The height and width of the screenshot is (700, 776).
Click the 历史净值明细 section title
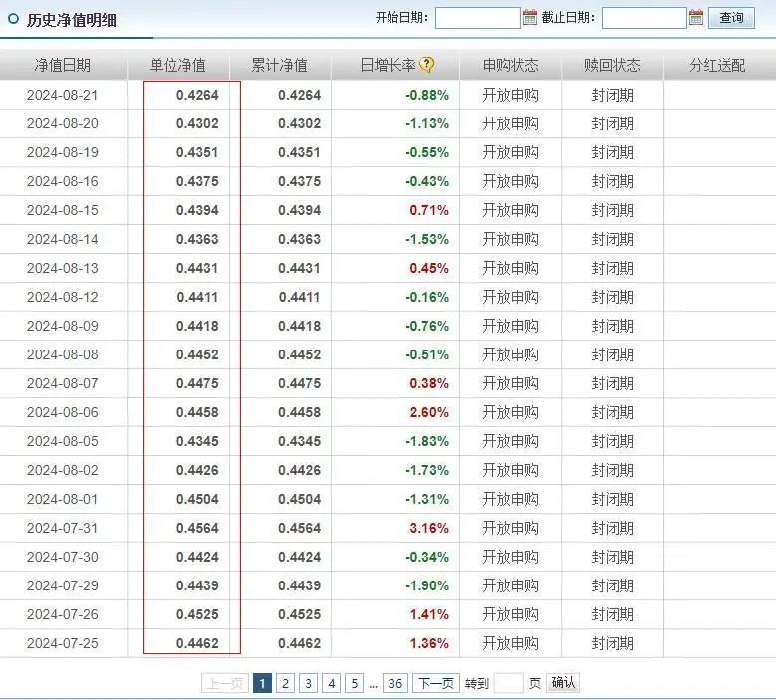(x=72, y=20)
